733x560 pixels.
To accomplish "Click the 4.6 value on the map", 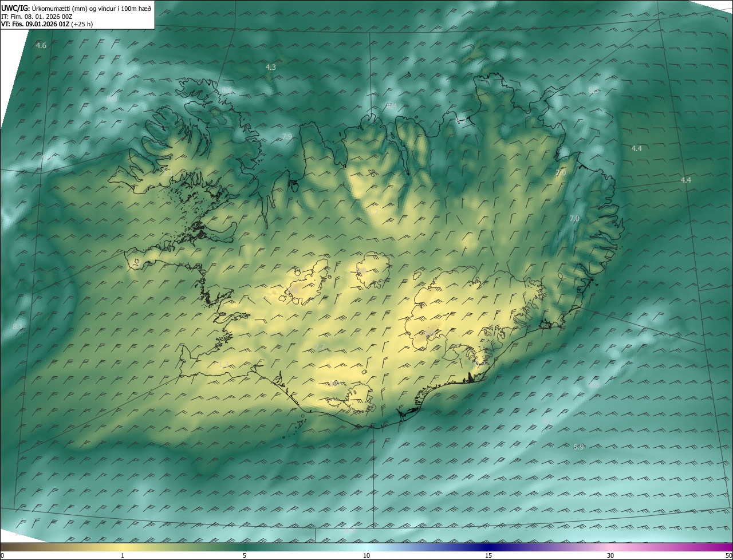I will click(x=41, y=45).
